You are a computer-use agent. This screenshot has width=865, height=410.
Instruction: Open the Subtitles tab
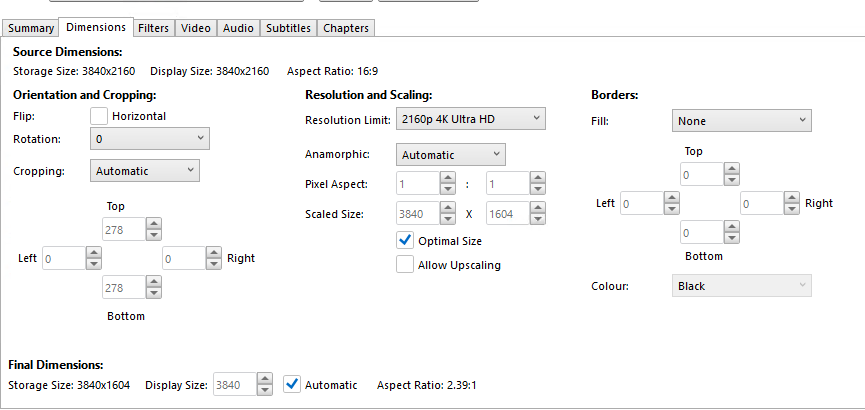pos(288,28)
